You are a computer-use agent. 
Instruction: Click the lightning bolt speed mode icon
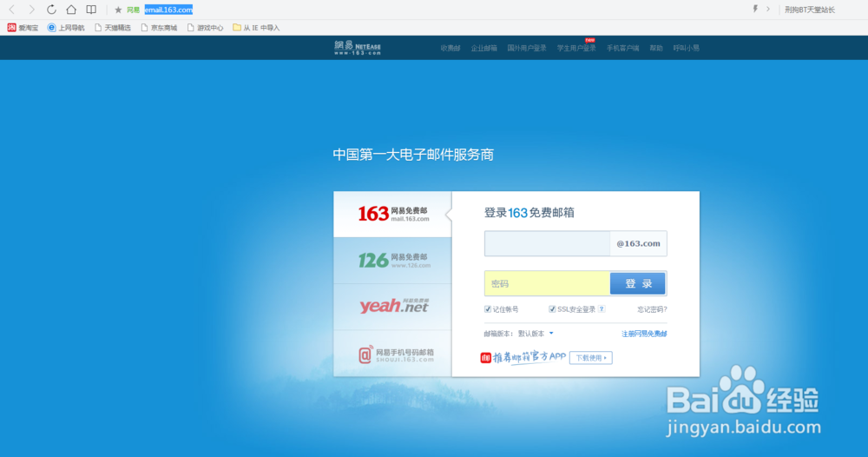(x=755, y=9)
